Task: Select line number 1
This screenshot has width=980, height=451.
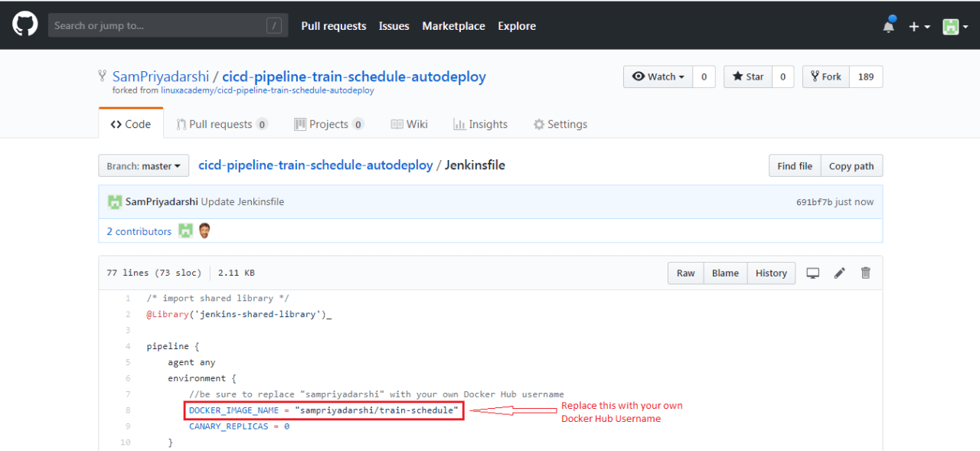Action: click(x=128, y=298)
